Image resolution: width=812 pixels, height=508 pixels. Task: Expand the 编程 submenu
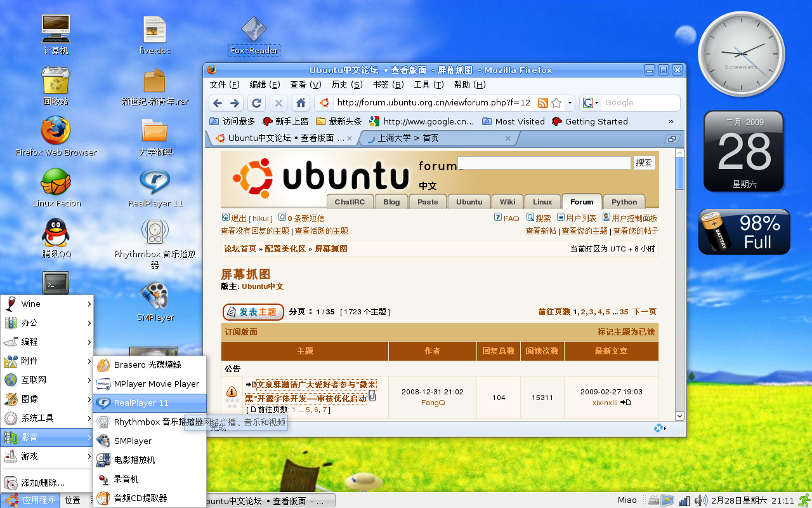[48, 342]
